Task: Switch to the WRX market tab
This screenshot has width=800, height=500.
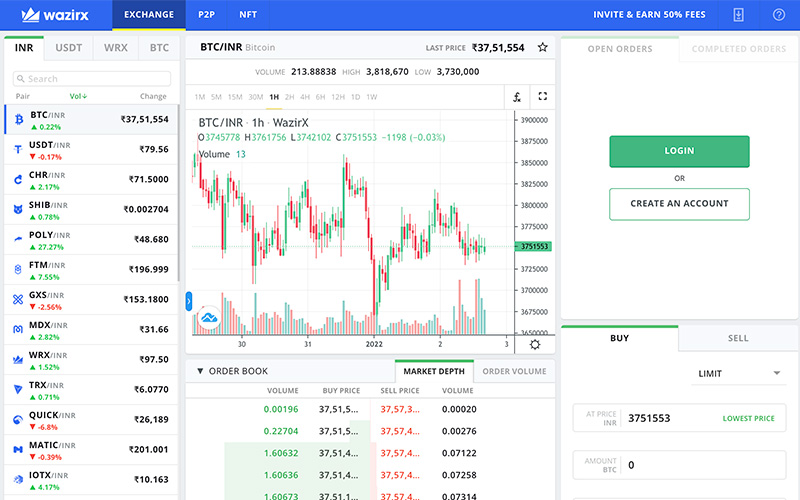Action: [x=116, y=48]
